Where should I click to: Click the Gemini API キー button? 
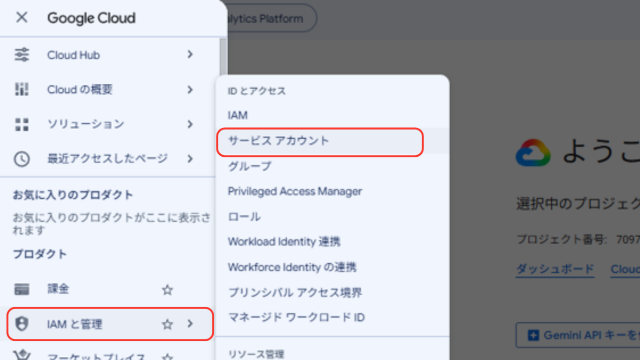point(578,335)
